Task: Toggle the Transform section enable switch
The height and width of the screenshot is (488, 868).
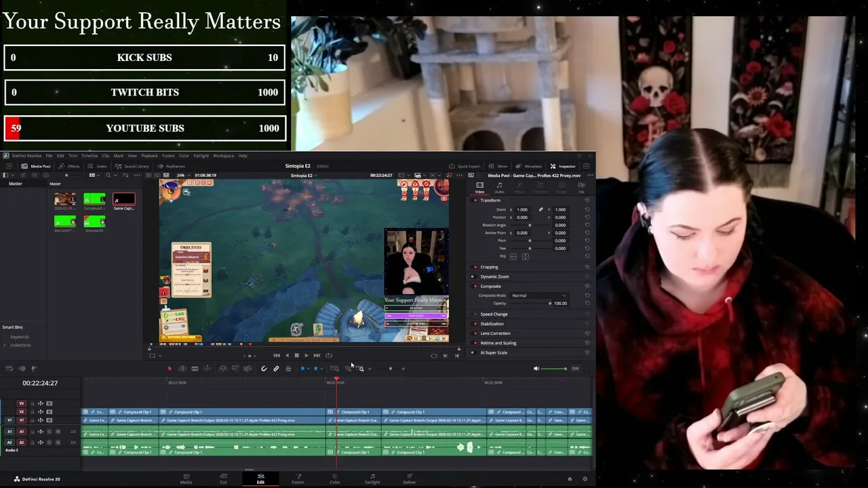Action: click(x=475, y=201)
